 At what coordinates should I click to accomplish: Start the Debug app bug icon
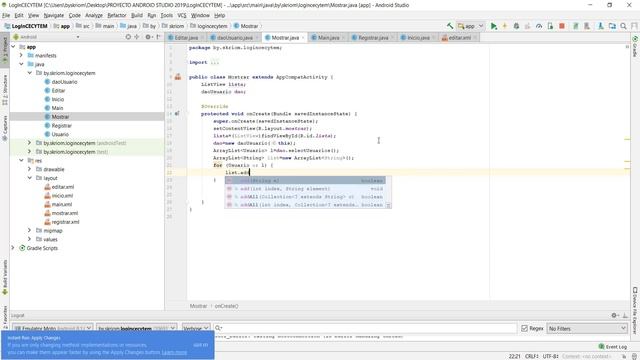coord(516,26)
